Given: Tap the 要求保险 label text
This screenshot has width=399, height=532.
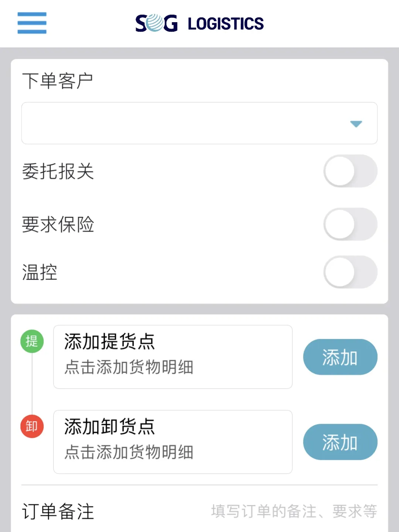Looking at the screenshot, I should (x=58, y=224).
